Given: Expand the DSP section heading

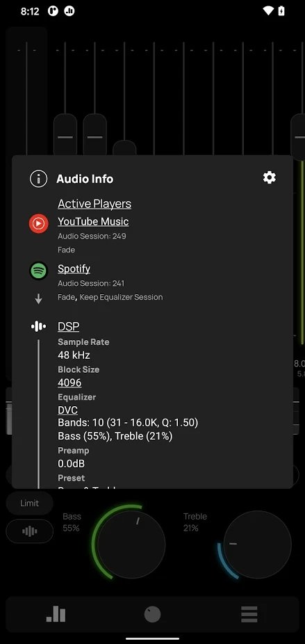Looking at the screenshot, I should point(69,326).
